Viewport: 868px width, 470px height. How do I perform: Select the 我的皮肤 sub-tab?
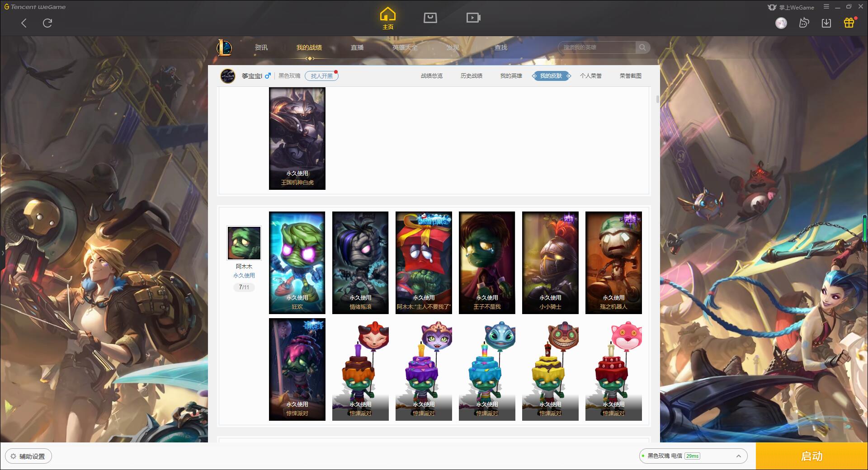(x=551, y=76)
